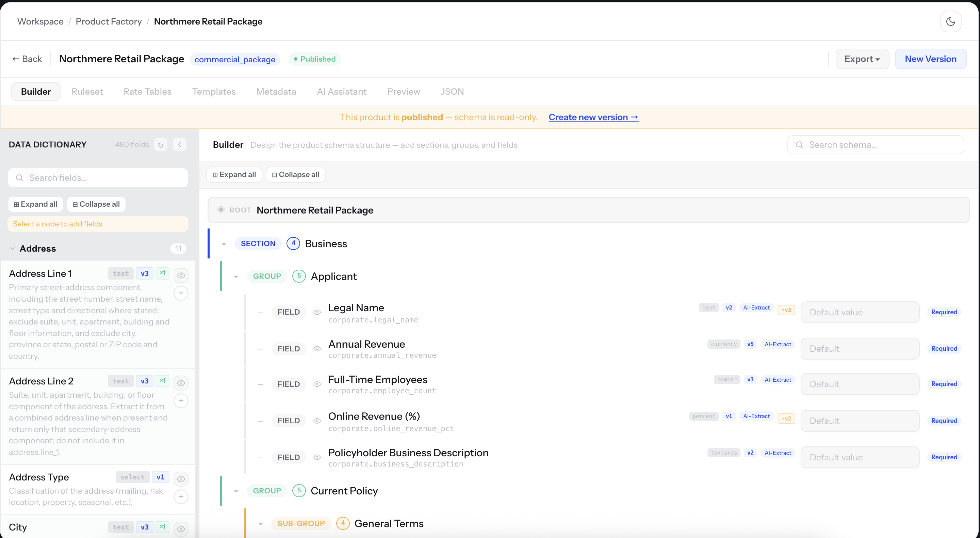Viewport: 980px width, 538px height.
Task: Toggle eye icon on Legal Name field
Action: [317, 312]
